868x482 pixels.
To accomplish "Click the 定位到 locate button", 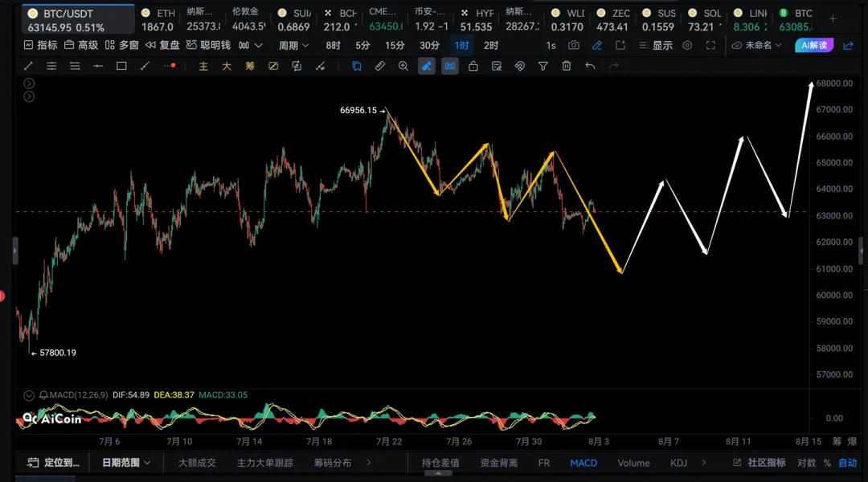I will [54, 463].
